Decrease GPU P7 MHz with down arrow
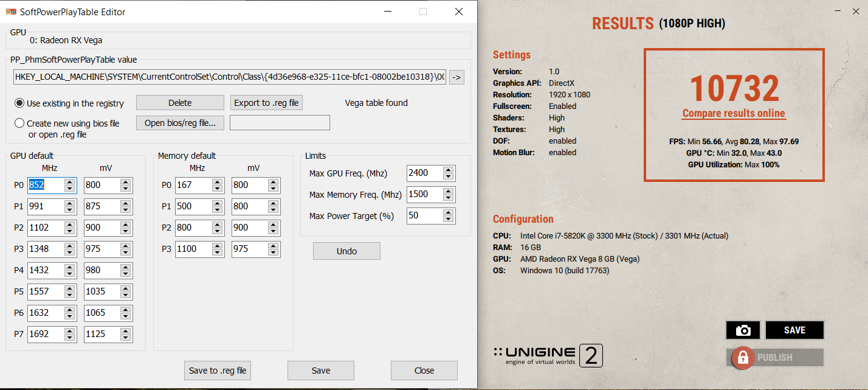868x390 pixels. click(x=70, y=338)
